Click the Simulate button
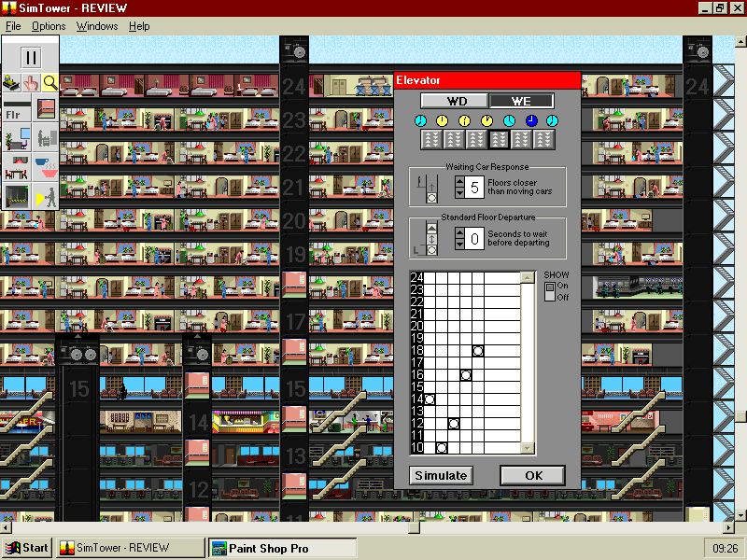The width and height of the screenshot is (747, 560). click(x=441, y=475)
